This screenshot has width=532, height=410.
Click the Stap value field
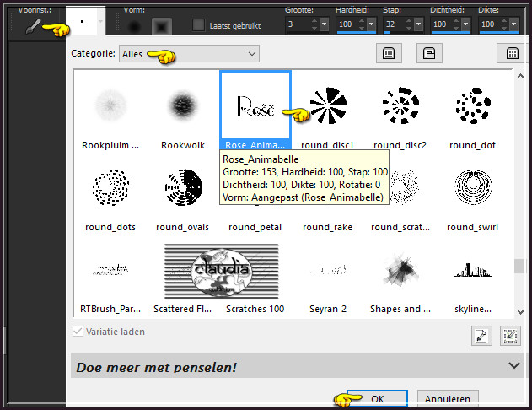tap(395, 24)
